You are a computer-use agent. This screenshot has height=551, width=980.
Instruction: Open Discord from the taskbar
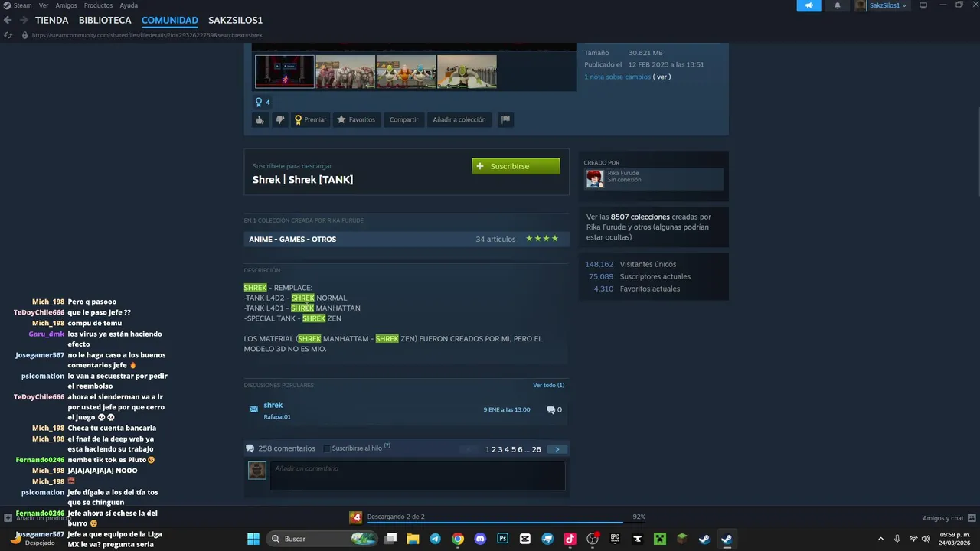tap(480, 539)
